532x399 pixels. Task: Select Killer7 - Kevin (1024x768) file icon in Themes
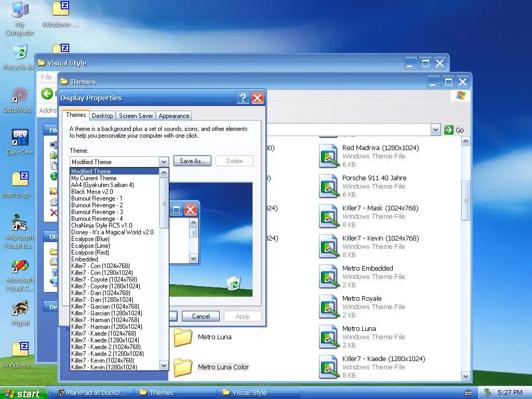coord(329,246)
